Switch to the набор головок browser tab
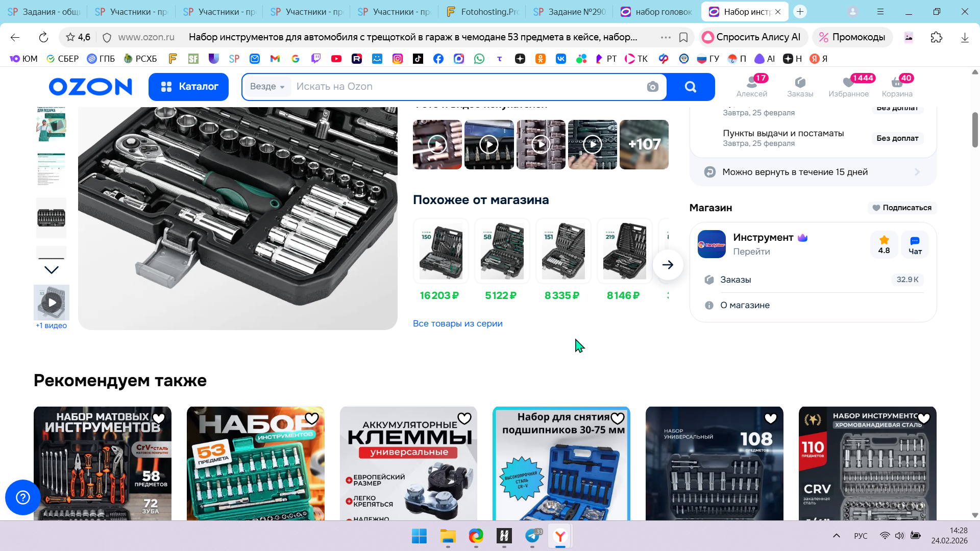980x551 pixels. pos(657,12)
